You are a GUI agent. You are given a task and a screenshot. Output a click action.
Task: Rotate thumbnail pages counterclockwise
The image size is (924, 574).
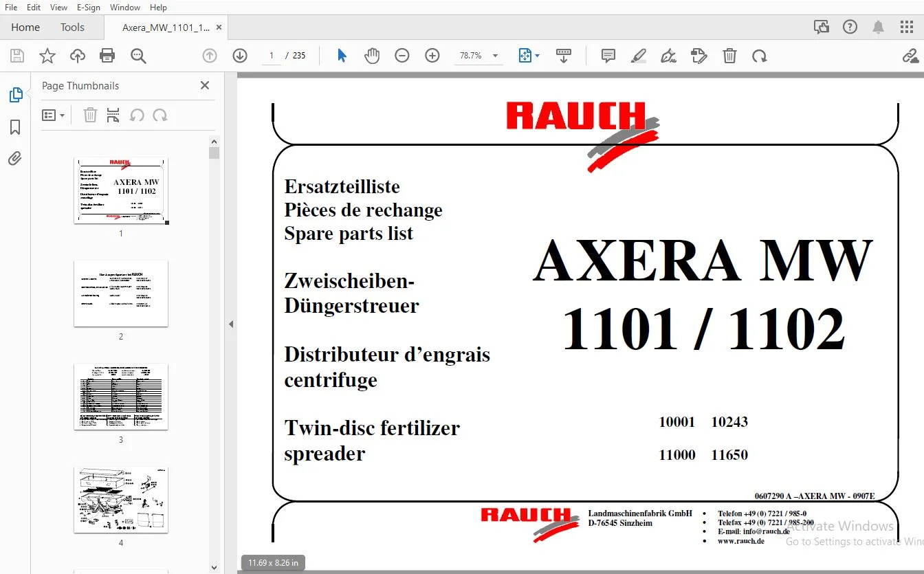pyautogui.click(x=137, y=115)
